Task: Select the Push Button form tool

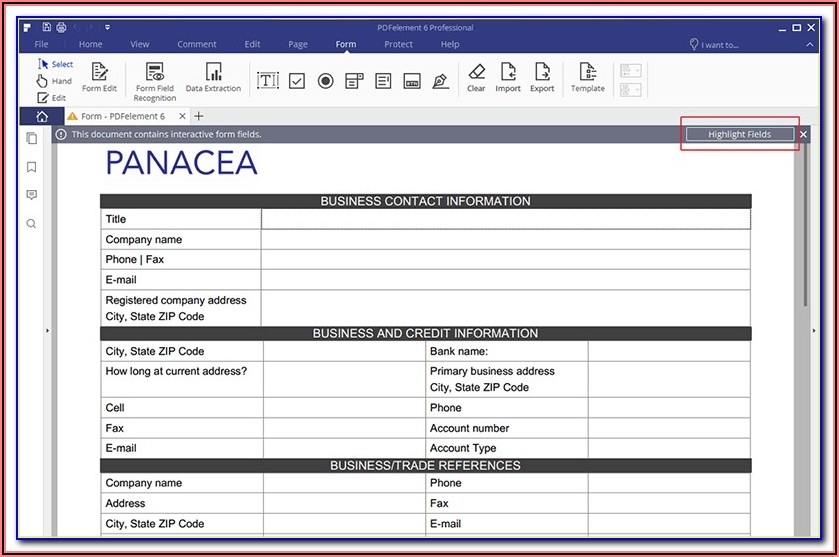Action: click(x=411, y=80)
